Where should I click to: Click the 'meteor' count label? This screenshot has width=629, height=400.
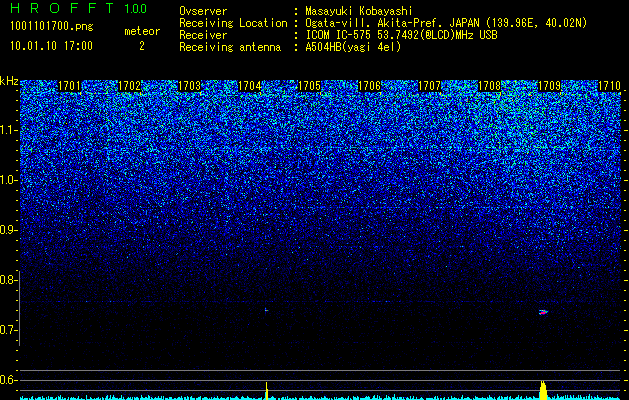coord(142,31)
